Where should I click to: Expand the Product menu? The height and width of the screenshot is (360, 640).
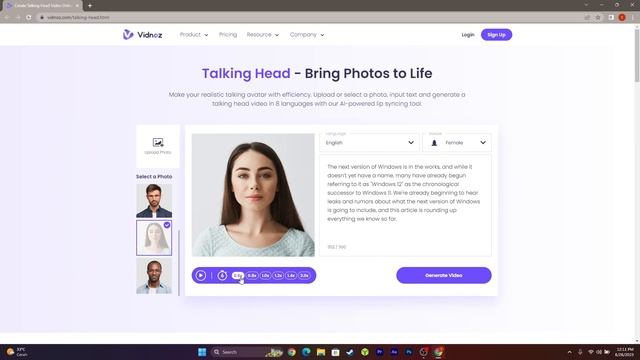click(x=194, y=35)
